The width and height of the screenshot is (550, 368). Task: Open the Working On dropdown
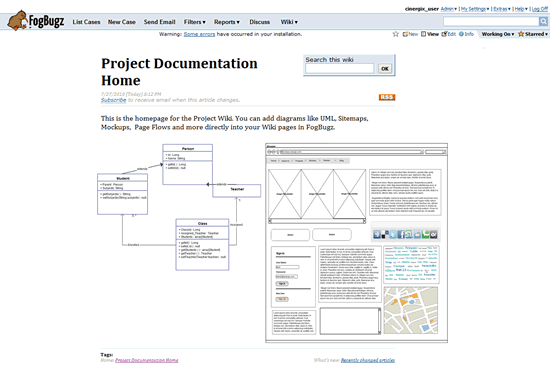498,34
